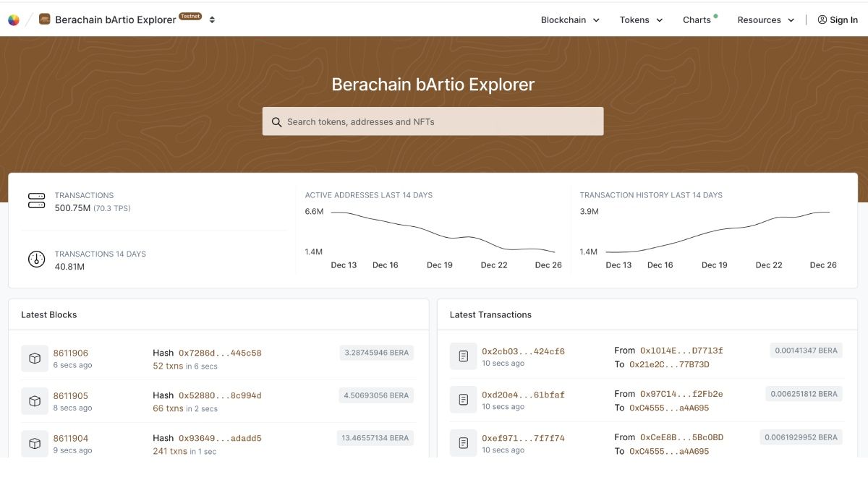Click the 0.006251812 BERA badge
This screenshot has height=485, width=868.
coord(804,394)
